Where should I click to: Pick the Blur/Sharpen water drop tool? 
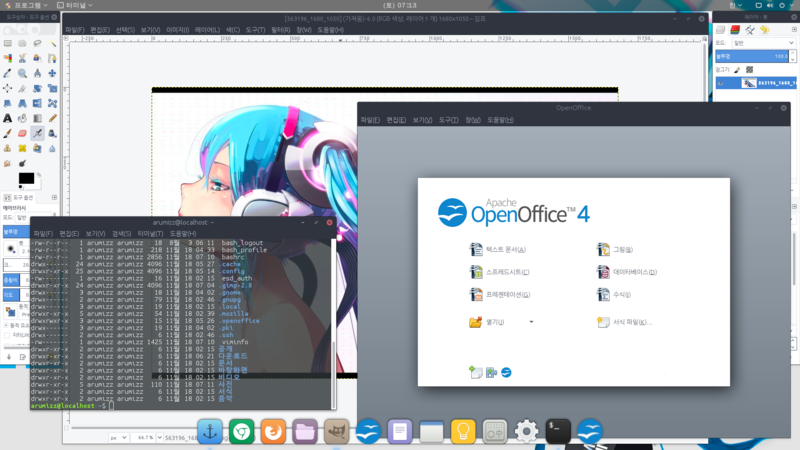(x=52, y=148)
